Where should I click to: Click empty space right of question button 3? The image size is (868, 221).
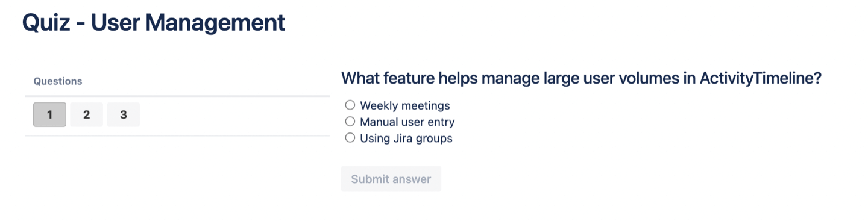point(235,114)
